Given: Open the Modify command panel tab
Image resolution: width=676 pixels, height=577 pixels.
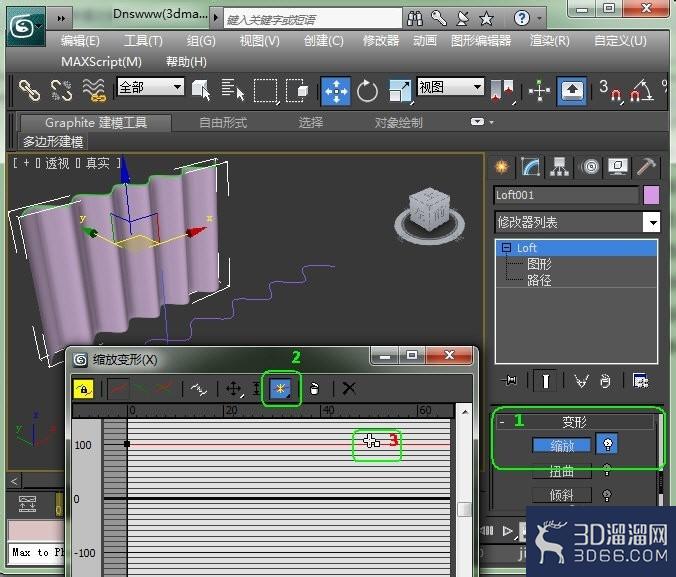Looking at the screenshot, I should [x=531, y=166].
